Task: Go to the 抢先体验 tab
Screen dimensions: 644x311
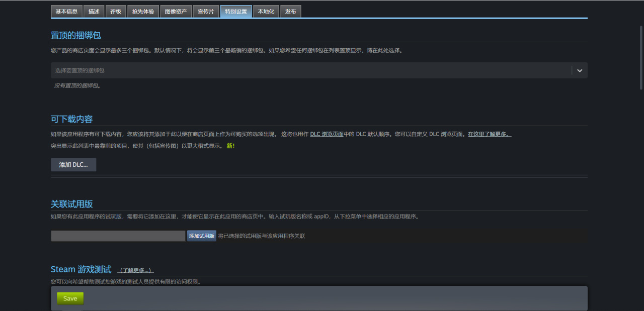Action: pyautogui.click(x=143, y=12)
